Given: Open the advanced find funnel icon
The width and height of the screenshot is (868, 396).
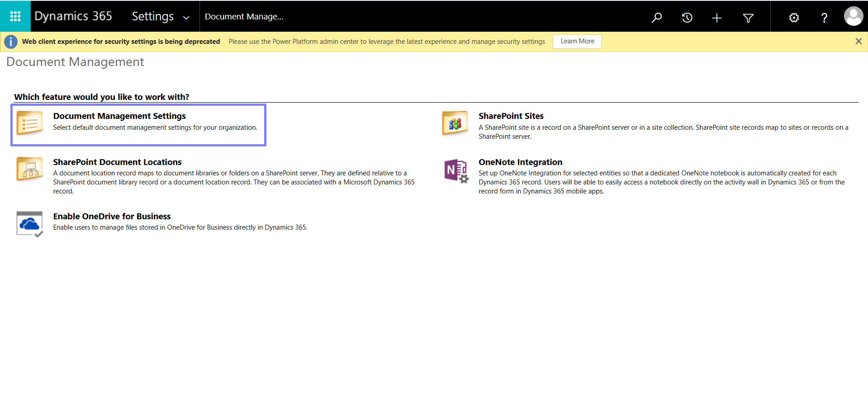Looking at the screenshot, I should coord(748,18).
